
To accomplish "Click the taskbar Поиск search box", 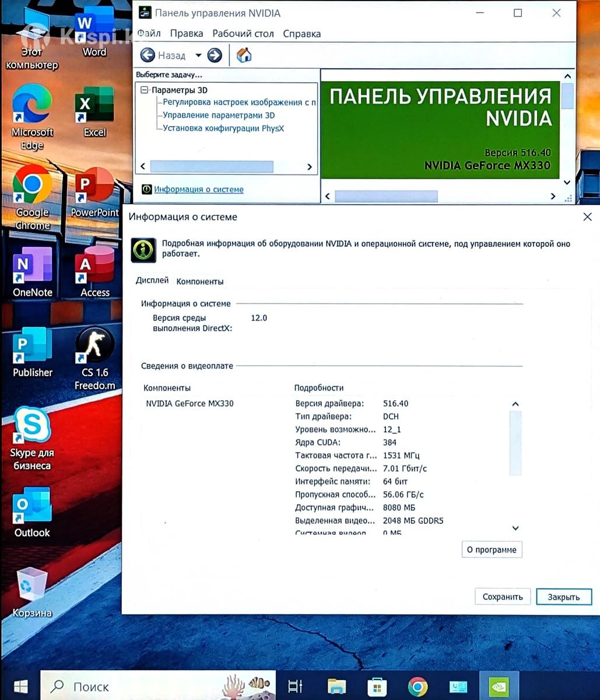I will tap(157, 686).
